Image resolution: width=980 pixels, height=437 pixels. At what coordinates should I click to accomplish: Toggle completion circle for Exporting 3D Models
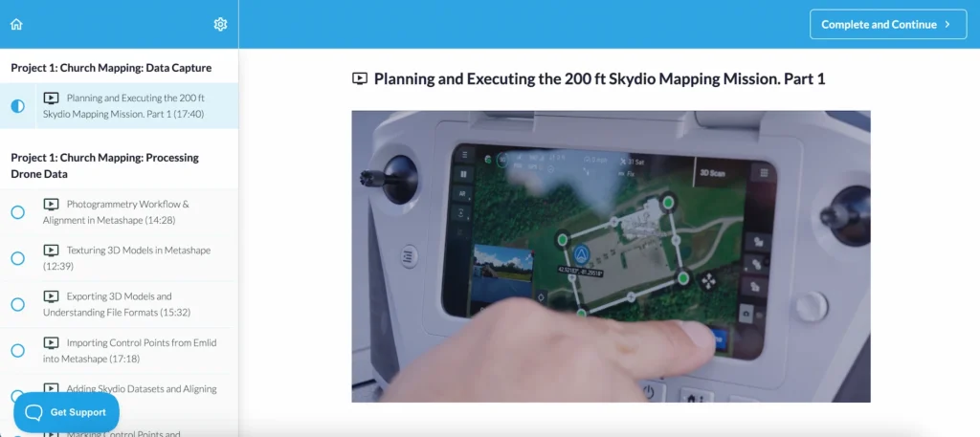tap(18, 304)
